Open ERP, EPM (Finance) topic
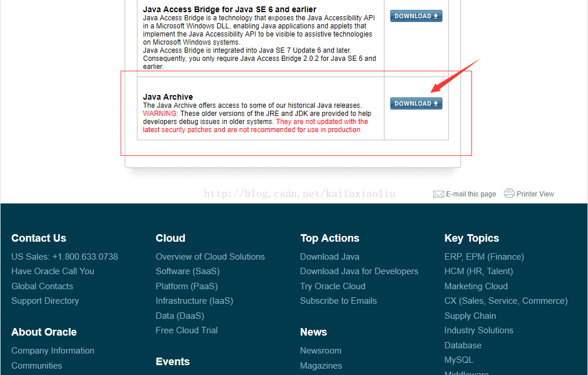Viewport: 588px width, 375px height. [x=484, y=257]
